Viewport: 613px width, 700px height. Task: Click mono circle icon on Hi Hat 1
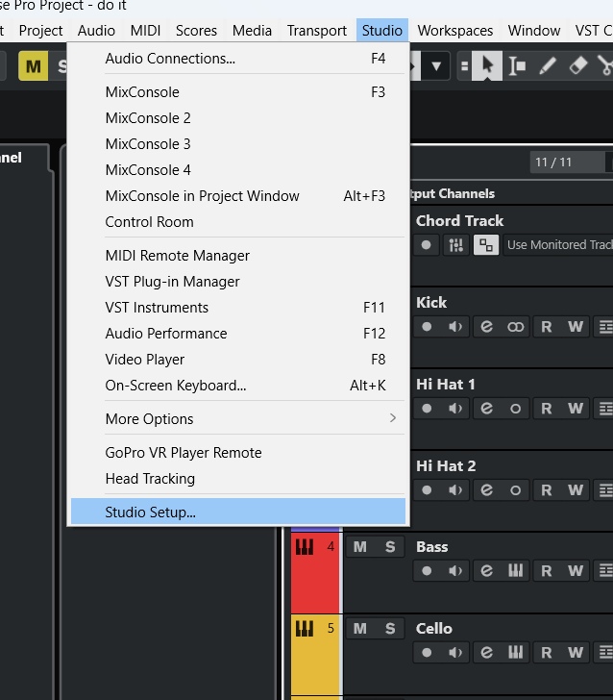(x=515, y=409)
